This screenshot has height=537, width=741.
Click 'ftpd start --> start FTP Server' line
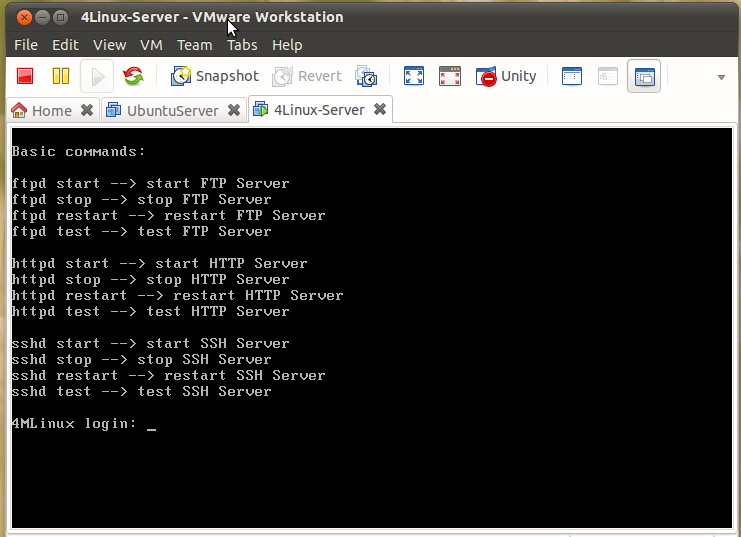150,183
